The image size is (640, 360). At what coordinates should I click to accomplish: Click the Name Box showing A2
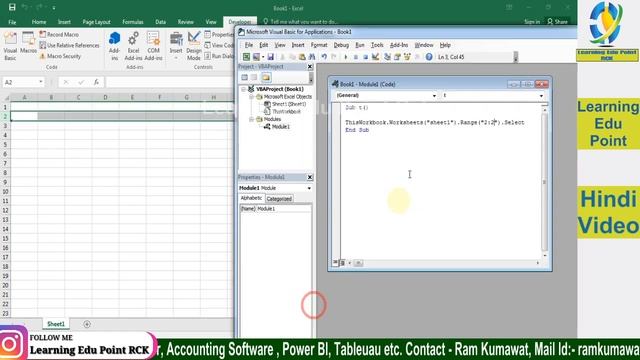(x=20, y=82)
